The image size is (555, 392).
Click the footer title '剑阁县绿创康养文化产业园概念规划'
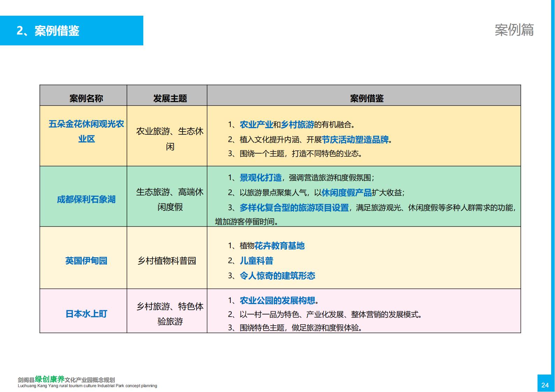[x=66, y=379]
